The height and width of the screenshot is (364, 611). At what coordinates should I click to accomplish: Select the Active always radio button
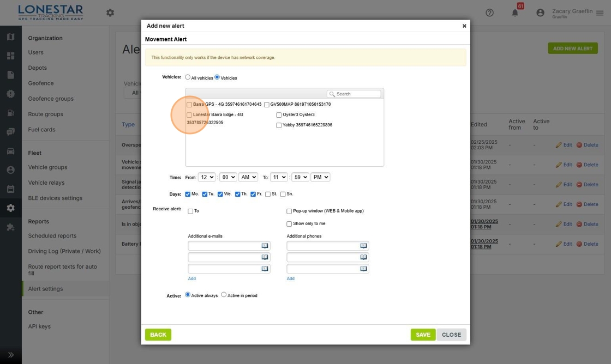pyautogui.click(x=188, y=295)
